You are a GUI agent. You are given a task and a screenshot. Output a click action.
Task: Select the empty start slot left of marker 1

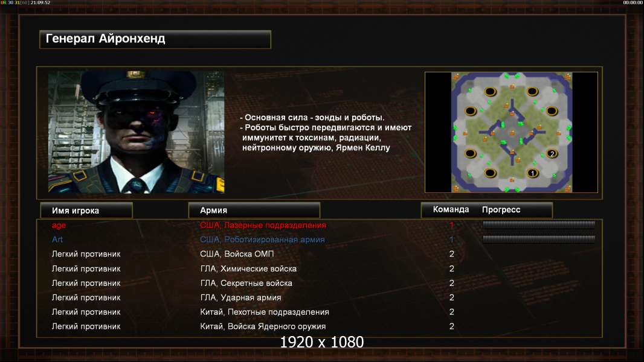(490, 173)
